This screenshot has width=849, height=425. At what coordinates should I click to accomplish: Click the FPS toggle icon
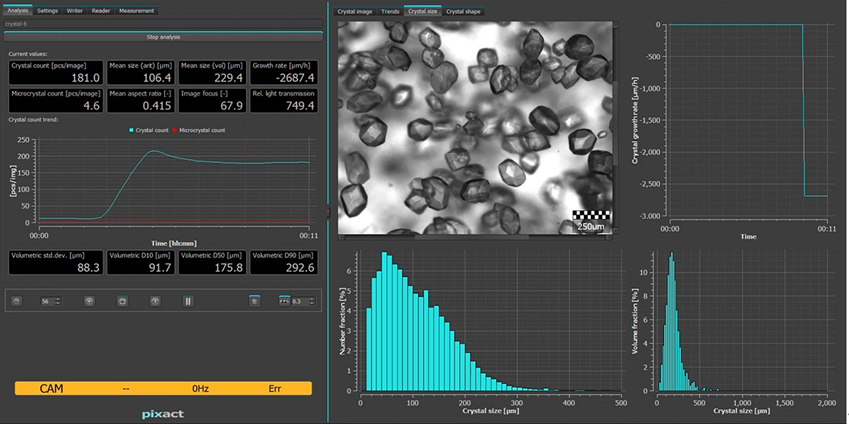pos(283,300)
